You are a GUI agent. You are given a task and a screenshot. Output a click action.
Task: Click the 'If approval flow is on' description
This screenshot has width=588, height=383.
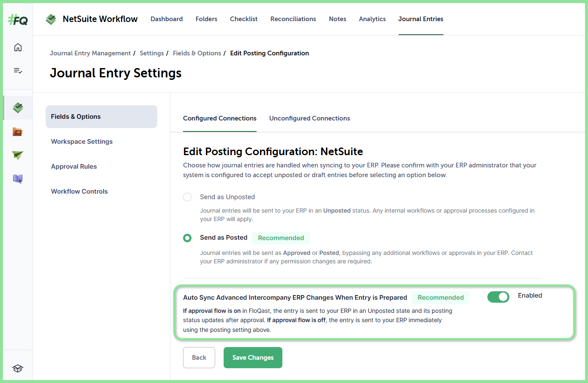(318, 320)
